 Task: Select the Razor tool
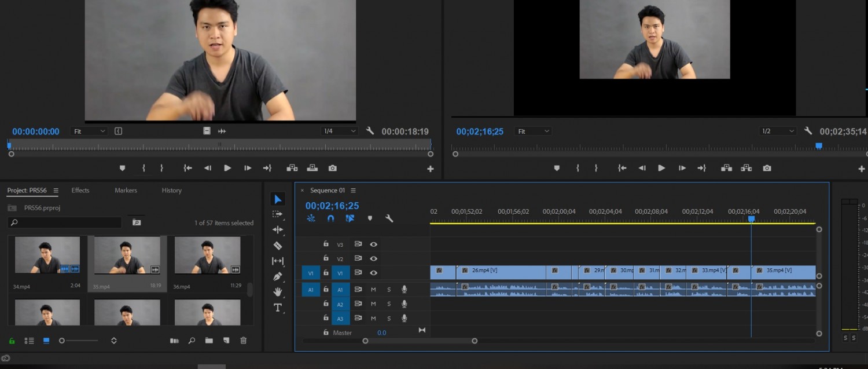278,246
